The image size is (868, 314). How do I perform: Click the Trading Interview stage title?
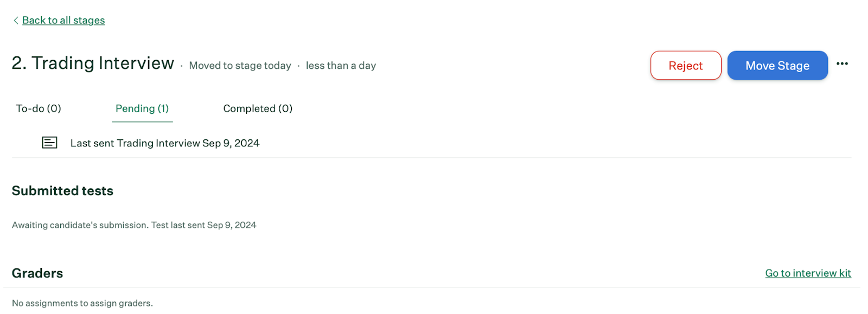[x=103, y=63]
